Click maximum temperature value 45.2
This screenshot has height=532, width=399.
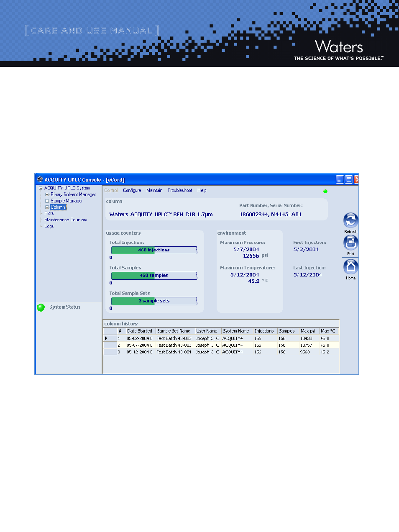254,281
